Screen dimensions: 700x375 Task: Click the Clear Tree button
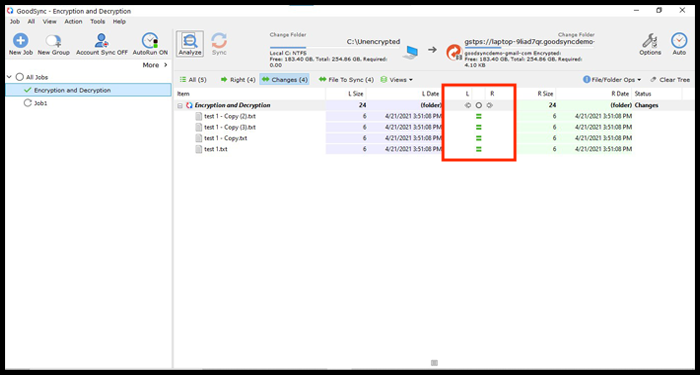coord(671,79)
